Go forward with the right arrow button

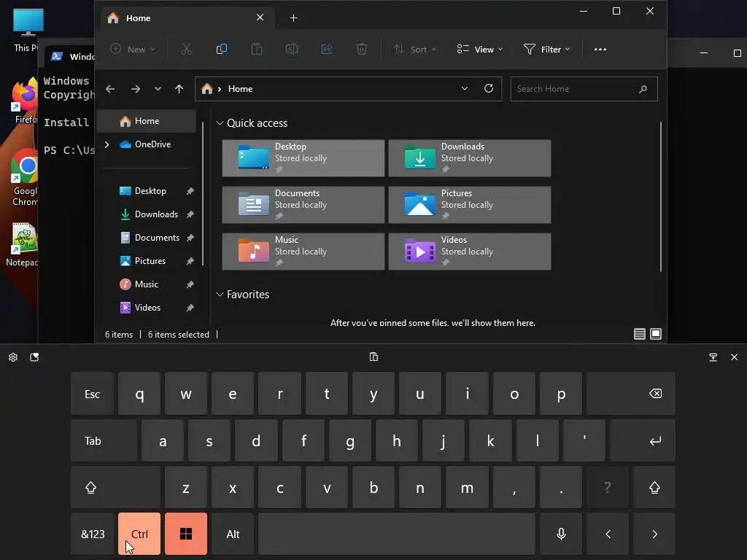[x=136, y=89]
